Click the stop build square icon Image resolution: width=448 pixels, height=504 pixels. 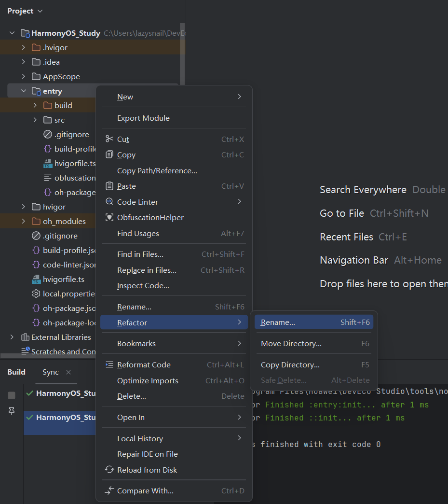point(12,395)
